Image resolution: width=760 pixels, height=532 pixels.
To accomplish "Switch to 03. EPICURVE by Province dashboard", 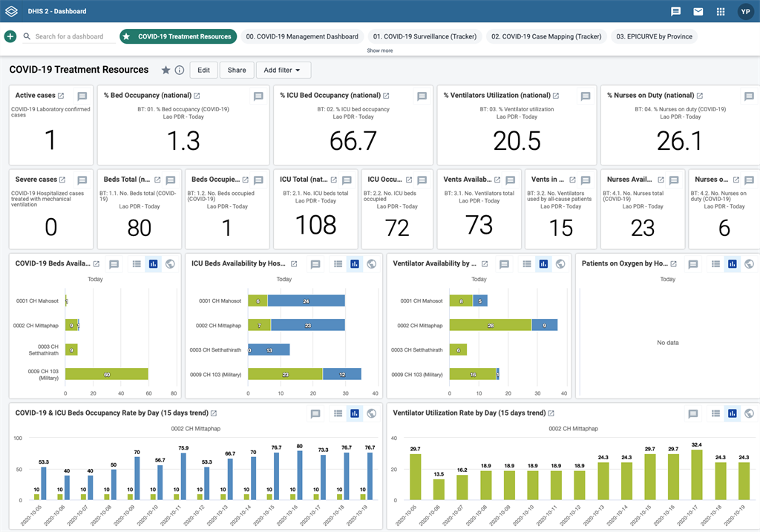I will point(654,36).
